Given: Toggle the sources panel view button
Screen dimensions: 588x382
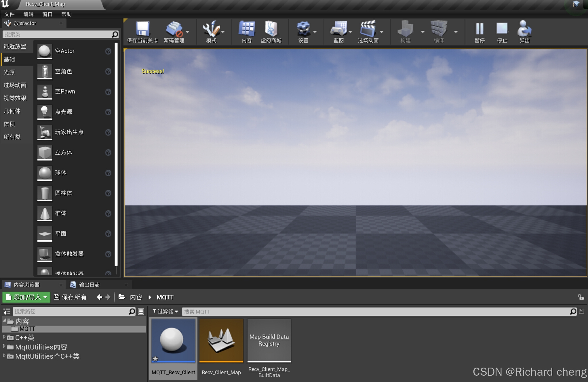Looking at the screenshot, I should [7, 312].
